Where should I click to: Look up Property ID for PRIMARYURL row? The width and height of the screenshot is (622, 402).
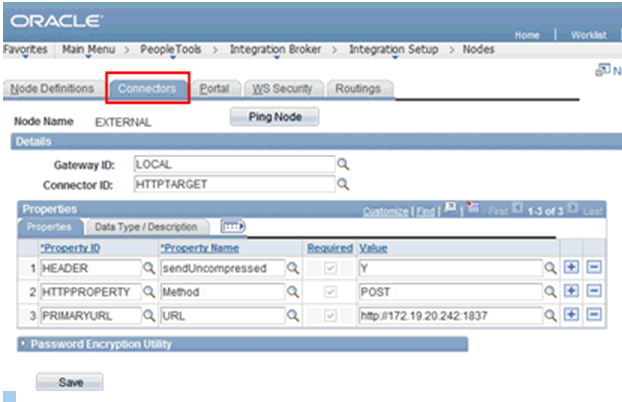pyautogui.click(x=149, y=316)
